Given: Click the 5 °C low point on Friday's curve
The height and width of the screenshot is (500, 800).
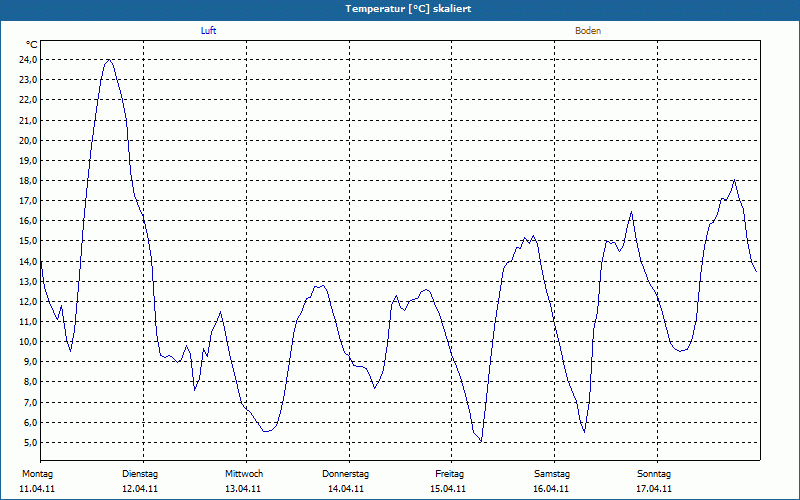Looking at the screenshot, I should click(x=481, y=442).
